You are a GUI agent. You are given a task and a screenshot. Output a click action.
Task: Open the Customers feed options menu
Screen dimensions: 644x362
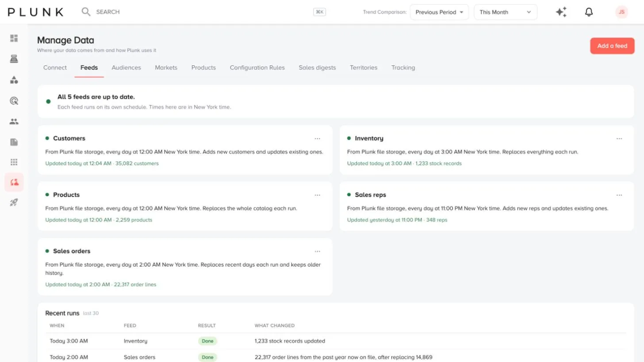coord(318,138)
